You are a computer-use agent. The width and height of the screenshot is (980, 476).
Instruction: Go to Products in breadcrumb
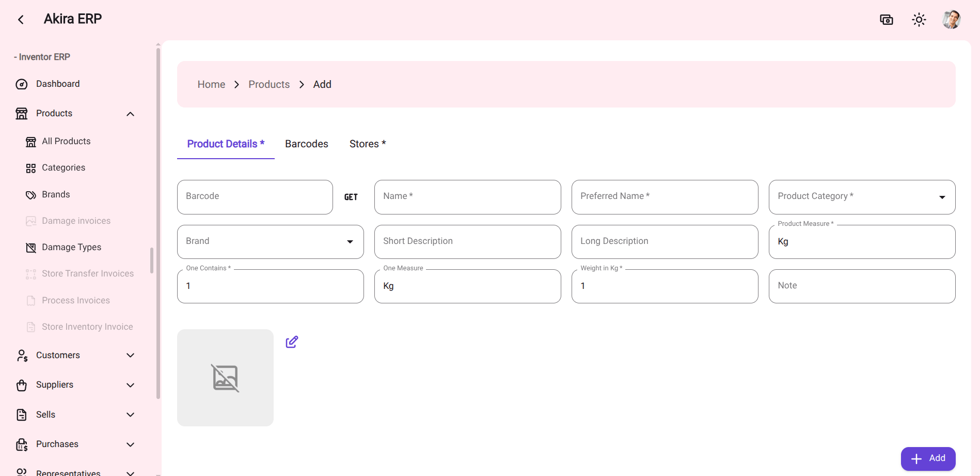coord(269,84)
